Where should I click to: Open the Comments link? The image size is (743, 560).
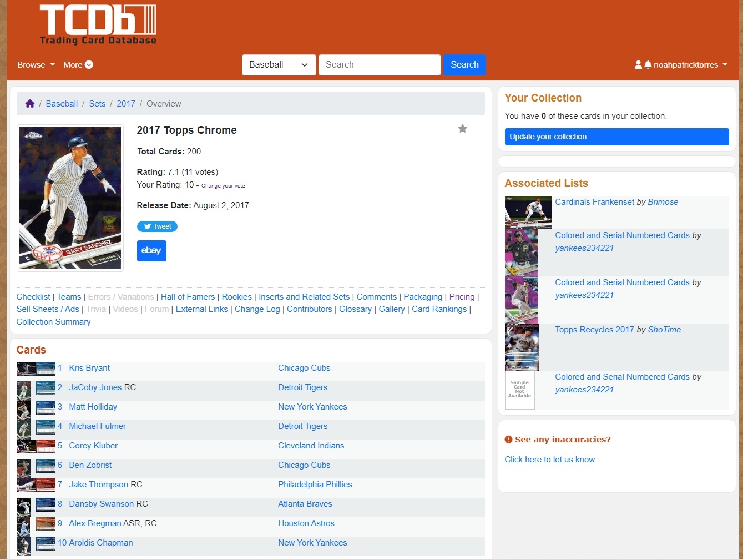(x=377, y=297)
